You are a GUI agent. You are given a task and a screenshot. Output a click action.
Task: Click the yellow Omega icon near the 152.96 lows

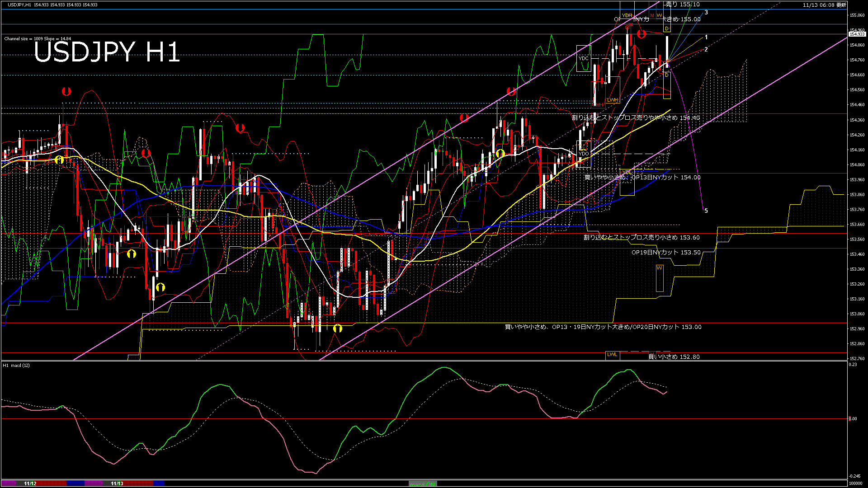point(338,329)
